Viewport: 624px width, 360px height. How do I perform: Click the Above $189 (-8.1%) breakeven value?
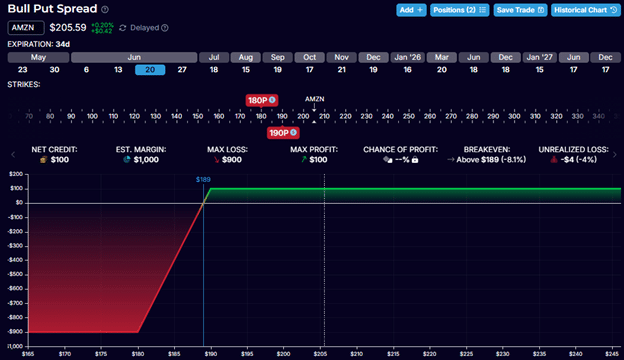[x=491, y=160]
